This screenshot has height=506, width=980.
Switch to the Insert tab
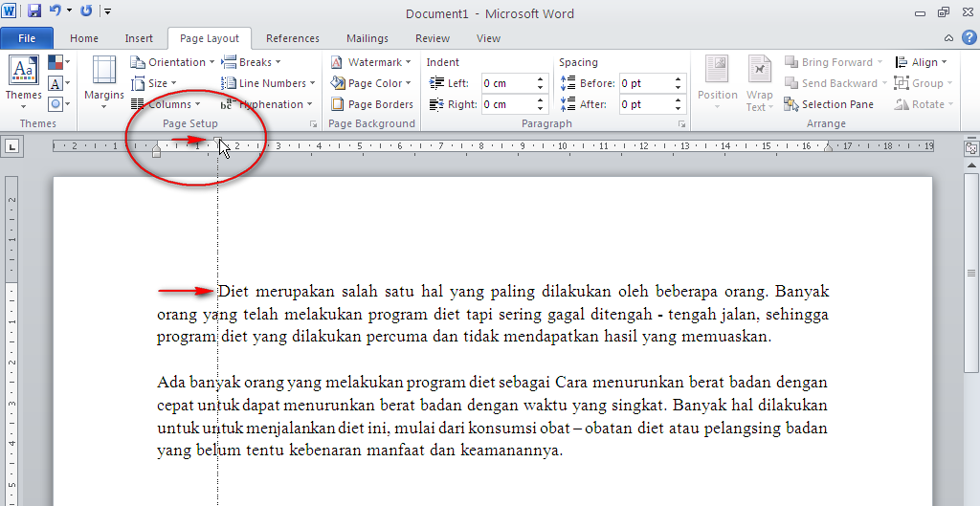point(139,38)
